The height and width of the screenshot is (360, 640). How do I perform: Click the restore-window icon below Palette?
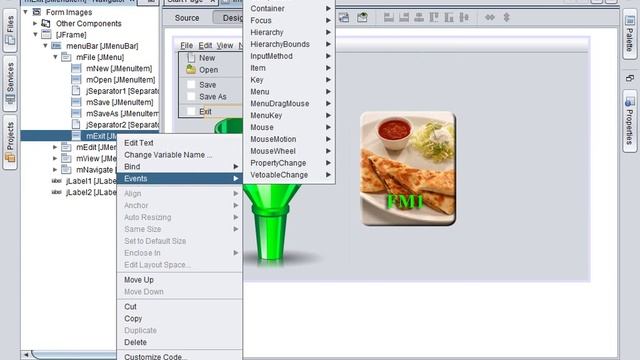[x=630, y=78]
